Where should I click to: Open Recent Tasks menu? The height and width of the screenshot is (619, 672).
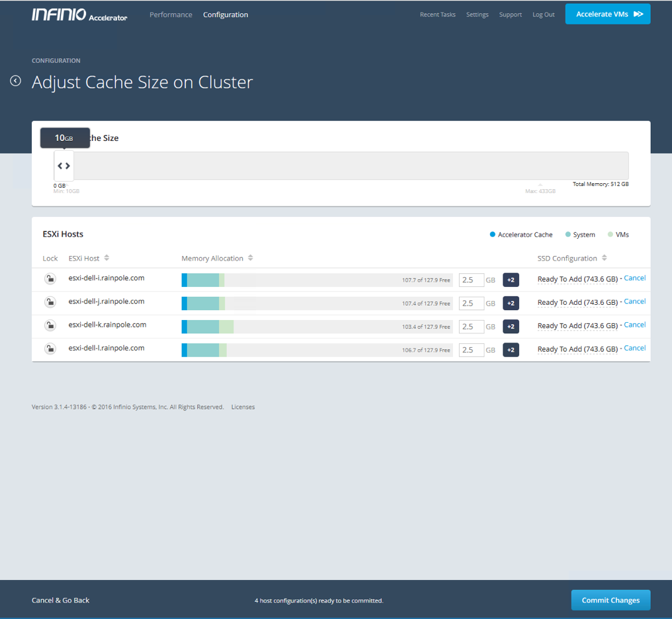437,15
